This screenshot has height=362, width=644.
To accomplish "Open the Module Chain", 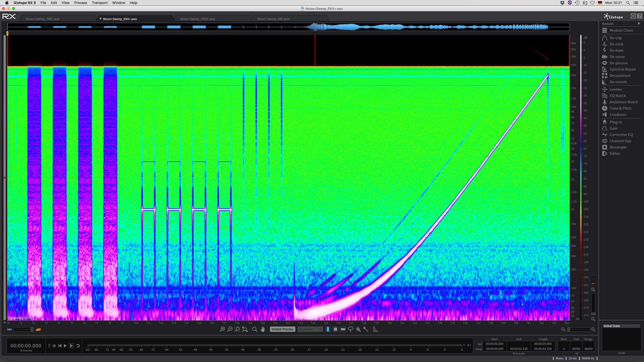I will 621,30.
